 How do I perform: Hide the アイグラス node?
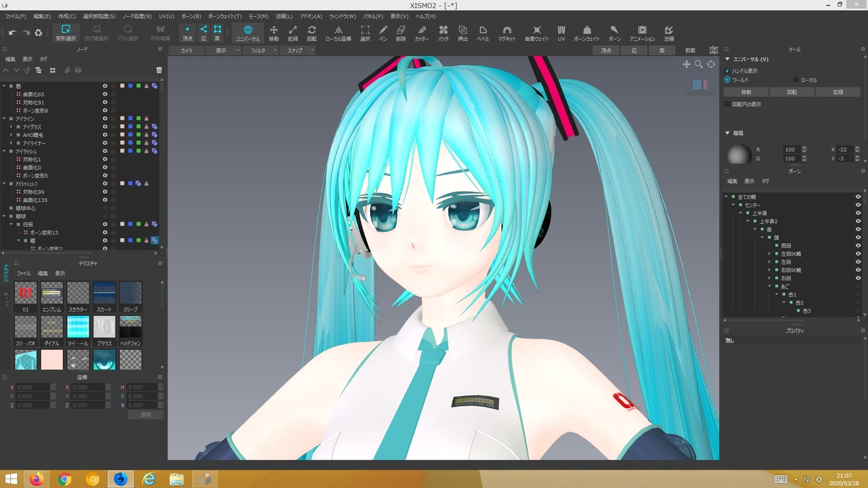105,127
